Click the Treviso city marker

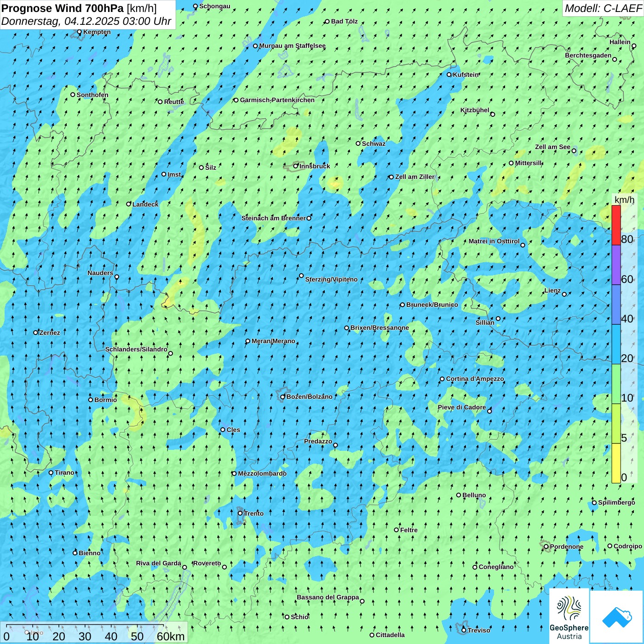pyautogui.click(x=464, y=630)
